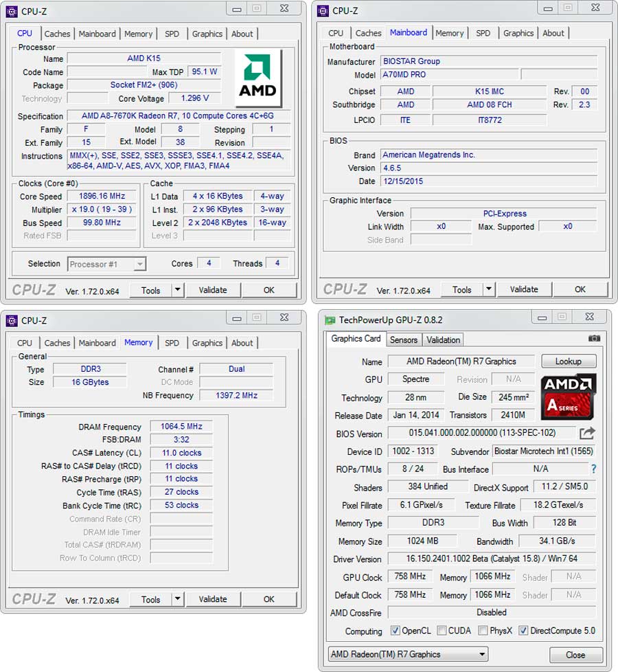
Task: Click the Close button in GPU-Z
Action: click(x=575, y=655)
